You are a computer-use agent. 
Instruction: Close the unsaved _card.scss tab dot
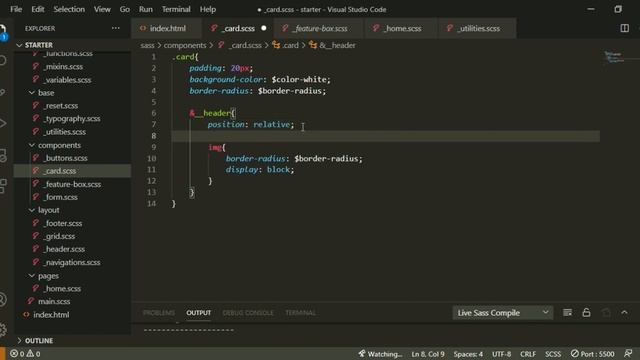[x=264, y=28]
